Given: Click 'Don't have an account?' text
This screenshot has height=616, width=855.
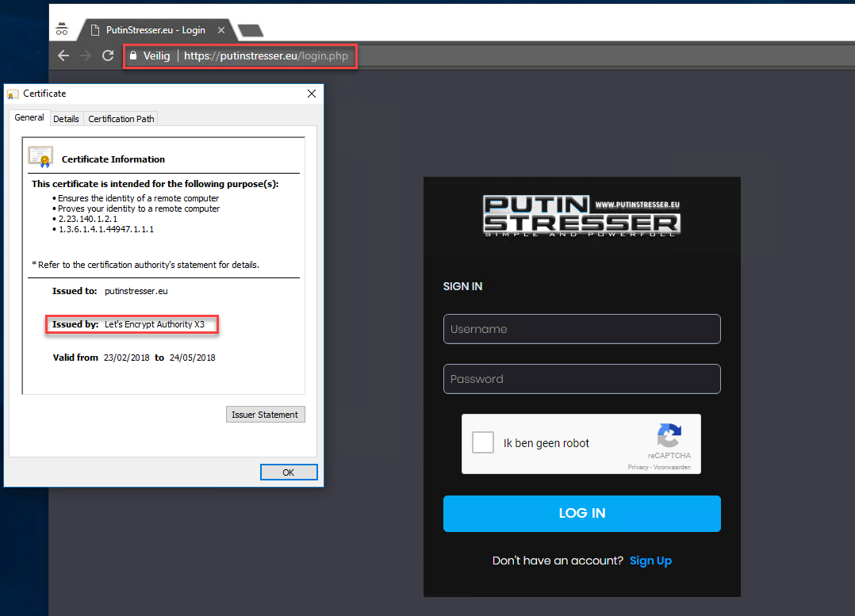Looking at the screenshot, I should pos(558,561).
